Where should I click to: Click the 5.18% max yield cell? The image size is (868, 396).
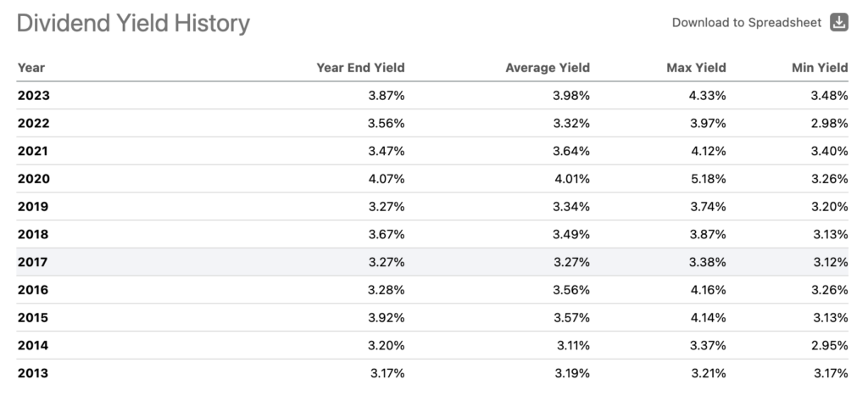[708, 179]
